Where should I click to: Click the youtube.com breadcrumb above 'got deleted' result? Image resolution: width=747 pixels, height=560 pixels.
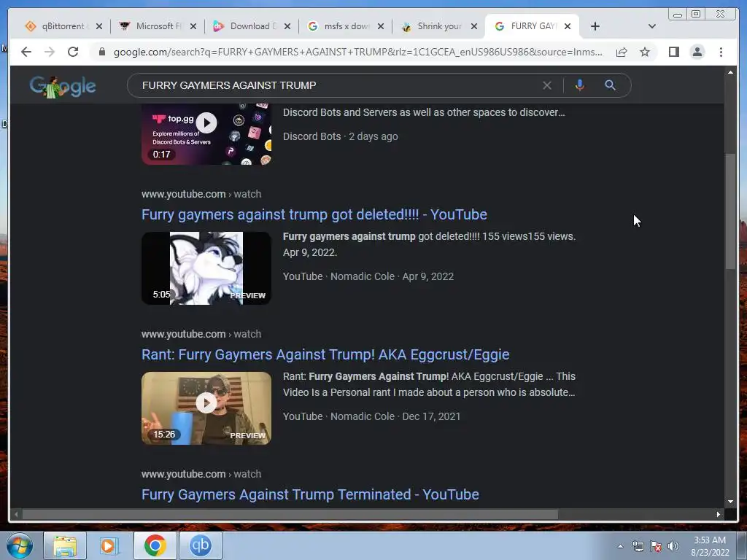point(201,194)
